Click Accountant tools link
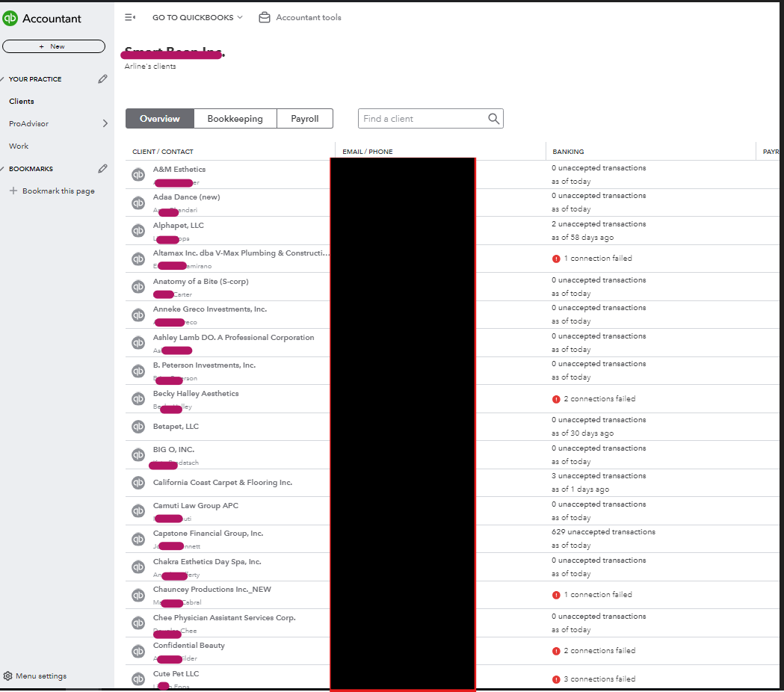This screenshot has height=692, width=784. (x=309, y=17)
